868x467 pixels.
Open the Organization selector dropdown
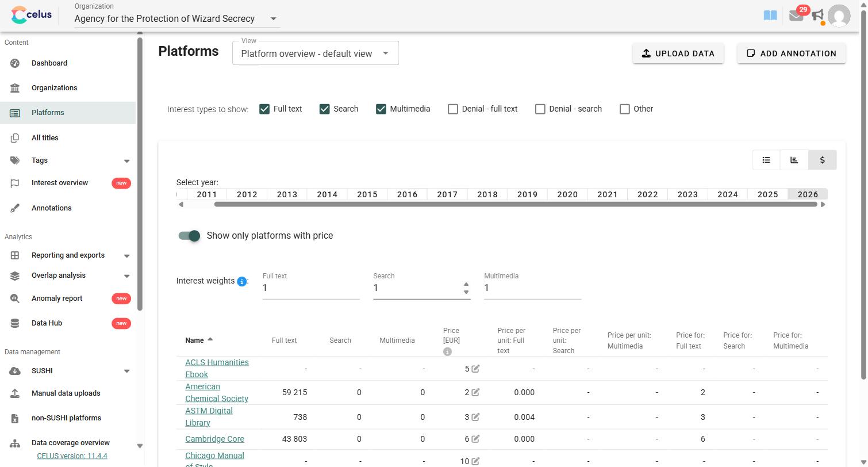click(177, 18)
